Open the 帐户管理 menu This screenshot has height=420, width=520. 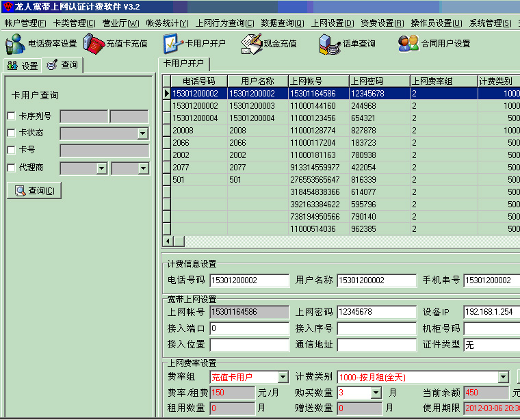25,23
